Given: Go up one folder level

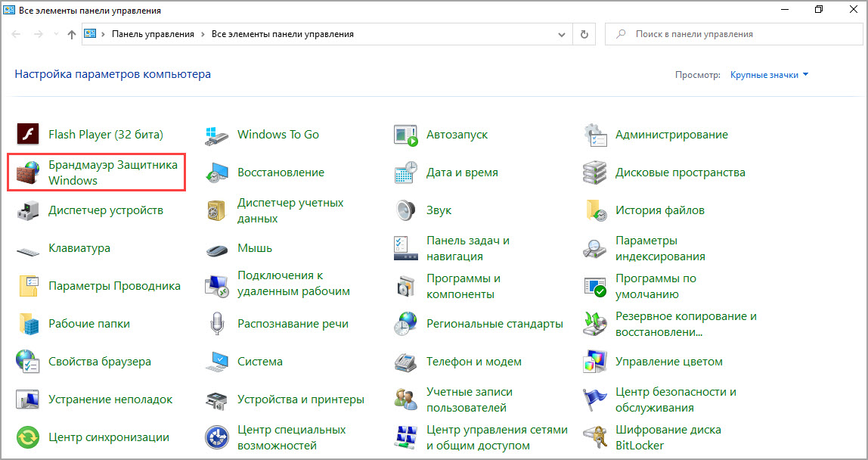Looking at the screenshot, I should pyautogui.click(x=71, y=34).
